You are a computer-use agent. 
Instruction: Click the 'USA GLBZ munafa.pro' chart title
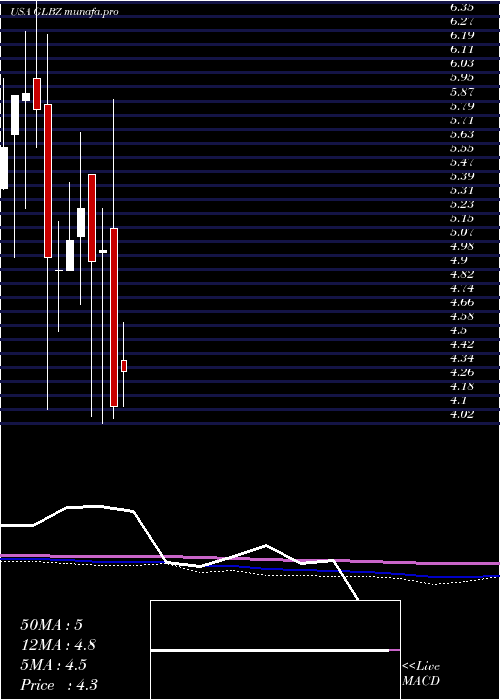(x=65, y=12)
